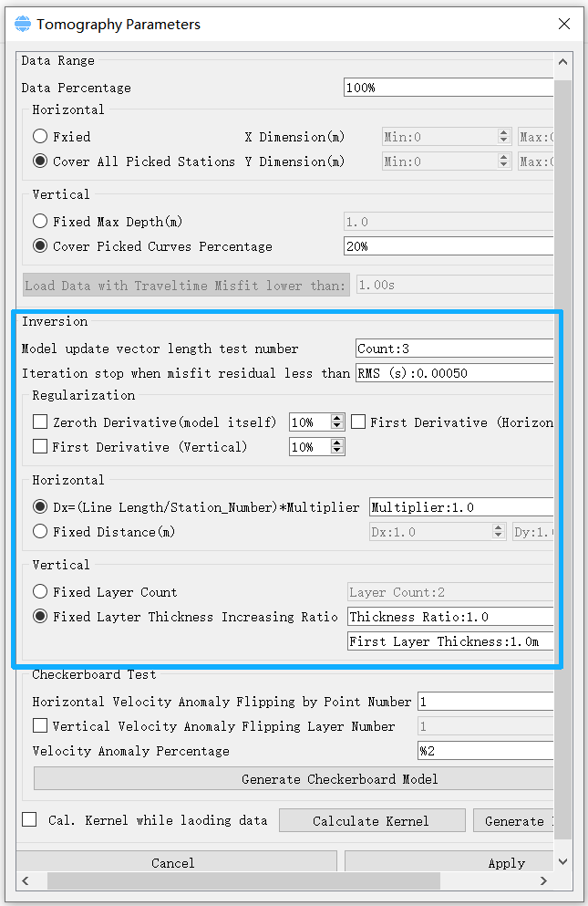
Task: Click the Thickness Ratio input field
Action: click(x=450, y=617)
